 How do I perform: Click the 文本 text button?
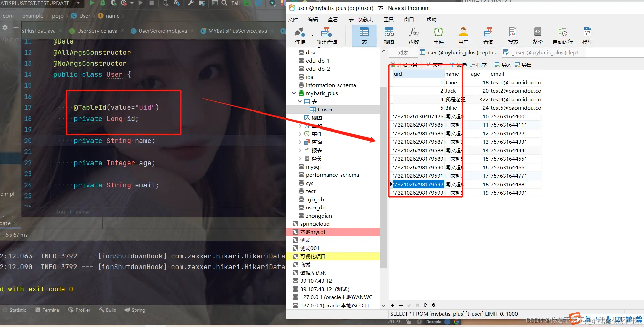(435, 65)
